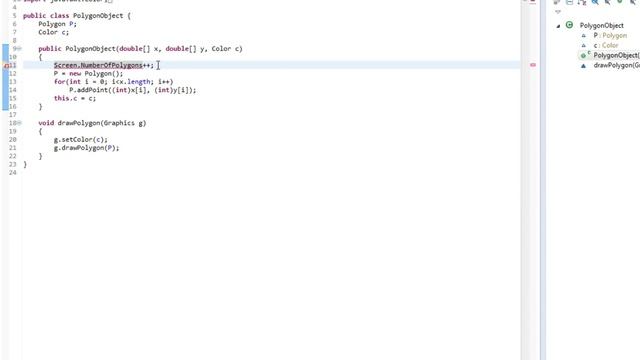The width and height of the screenshot is (640, 360).
Task: Toggle the Sort outline members toolbar icon
Action: coord(582,2)
